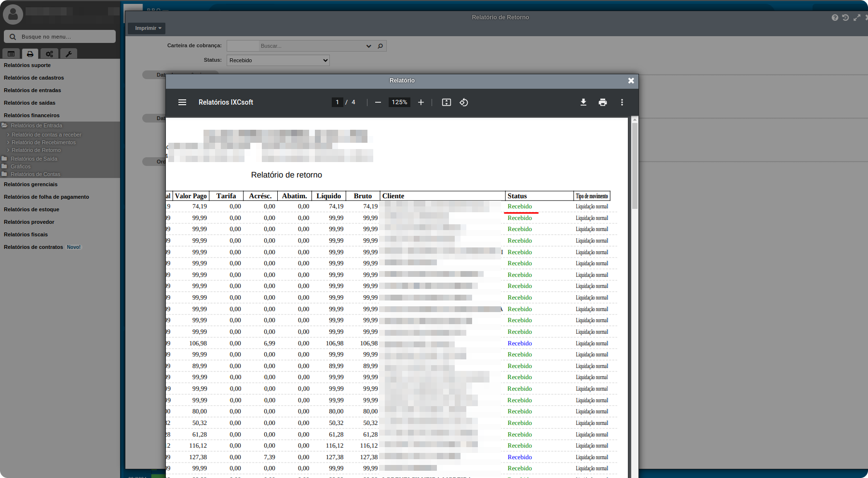The width and height of the screenshot is (868, 478).
Task: Open help icon in Relatório de Retorno window
Action: (x=835, y=17)
